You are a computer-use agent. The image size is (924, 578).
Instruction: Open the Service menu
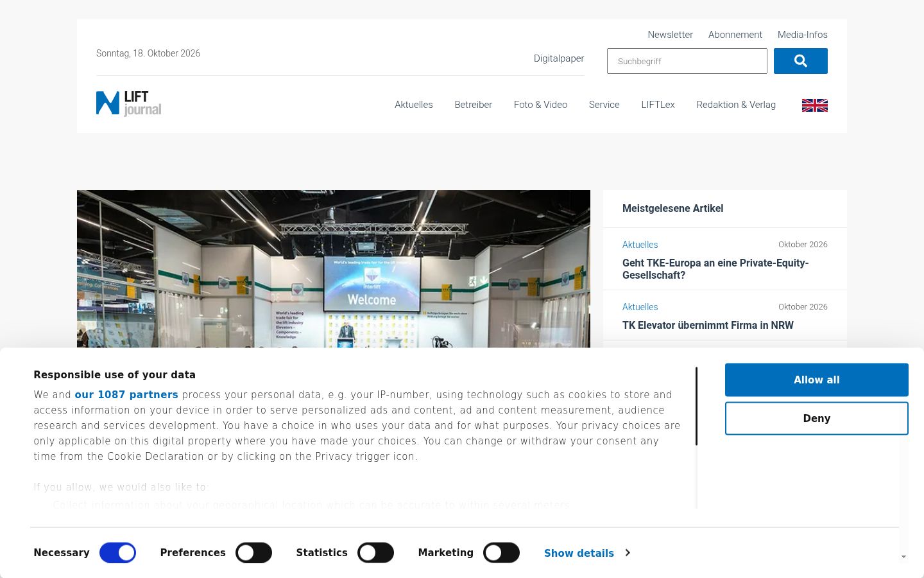tap(604, 105)
